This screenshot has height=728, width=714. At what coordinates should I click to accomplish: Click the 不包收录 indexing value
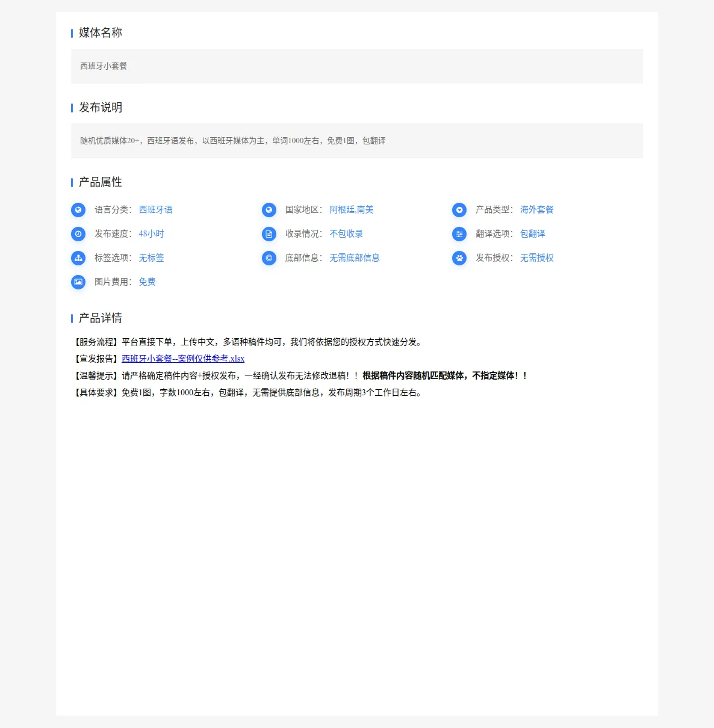346,234
